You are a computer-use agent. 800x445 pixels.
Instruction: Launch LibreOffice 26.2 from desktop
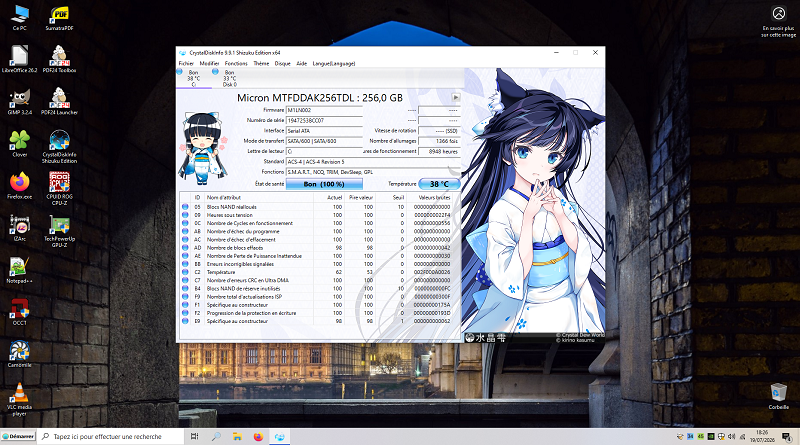pyautogui.click(x=19, y=59)
